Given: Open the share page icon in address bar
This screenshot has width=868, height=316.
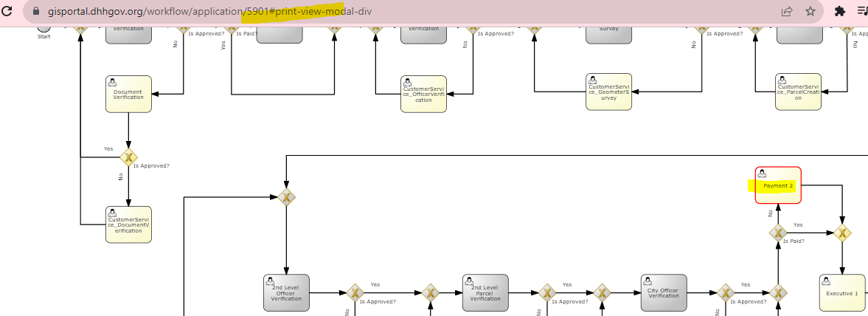Looking at the screenshot, I should click(x=786, y=11).
